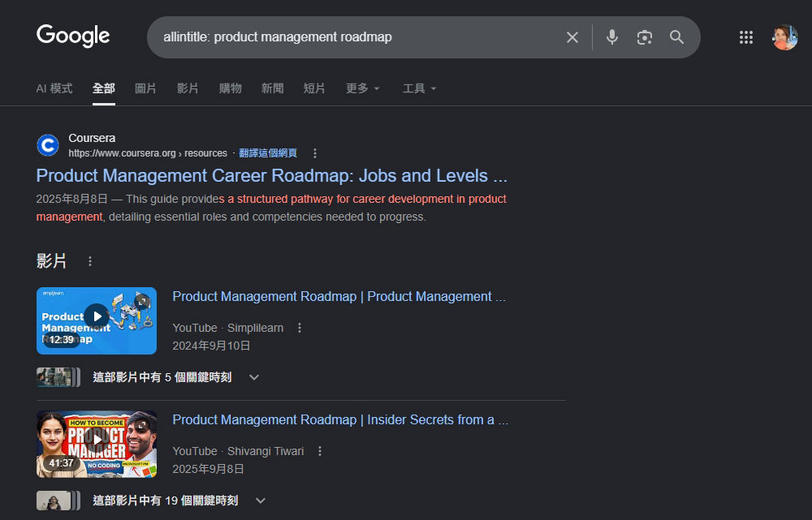Click the magnifying glass search button

click(x=677, y=37)
